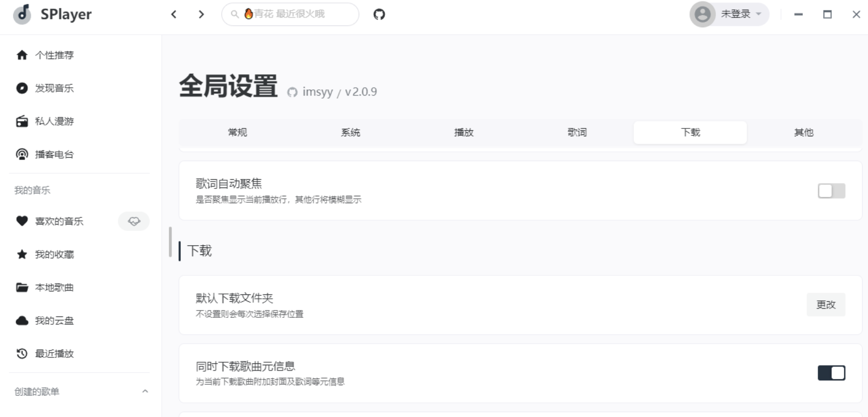Click the GitHub icon next to imsyy

[x=292, y=92]
